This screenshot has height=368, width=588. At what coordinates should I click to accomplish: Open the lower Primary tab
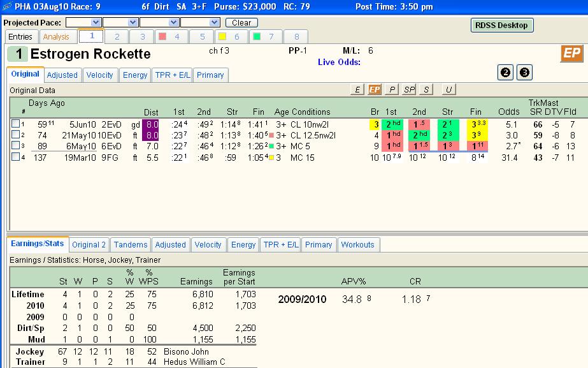(319, 245)
